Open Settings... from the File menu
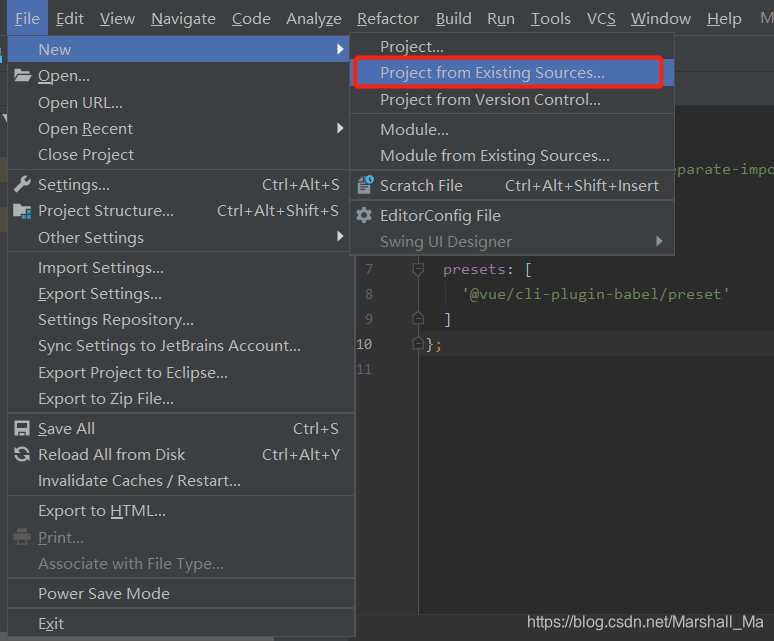This screenshot has width=774, height=641. point(179,185)
